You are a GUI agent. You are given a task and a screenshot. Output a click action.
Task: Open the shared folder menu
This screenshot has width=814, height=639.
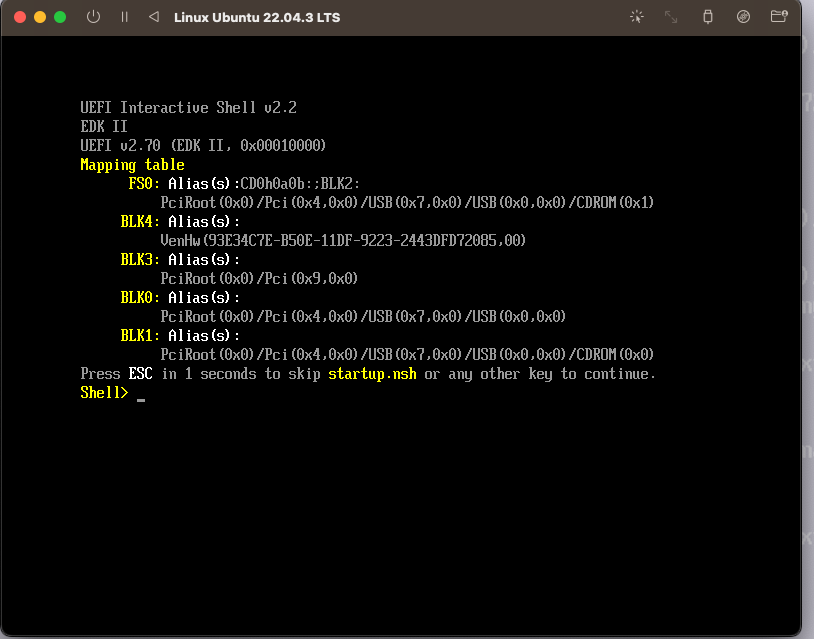click(779, 17)
